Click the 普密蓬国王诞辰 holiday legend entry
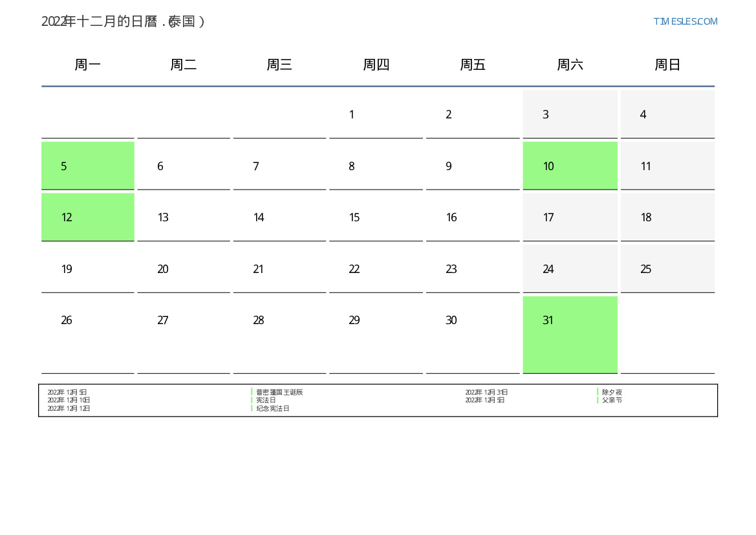The height and width of the screenshot is (535, 756). (x=279, y=392)
